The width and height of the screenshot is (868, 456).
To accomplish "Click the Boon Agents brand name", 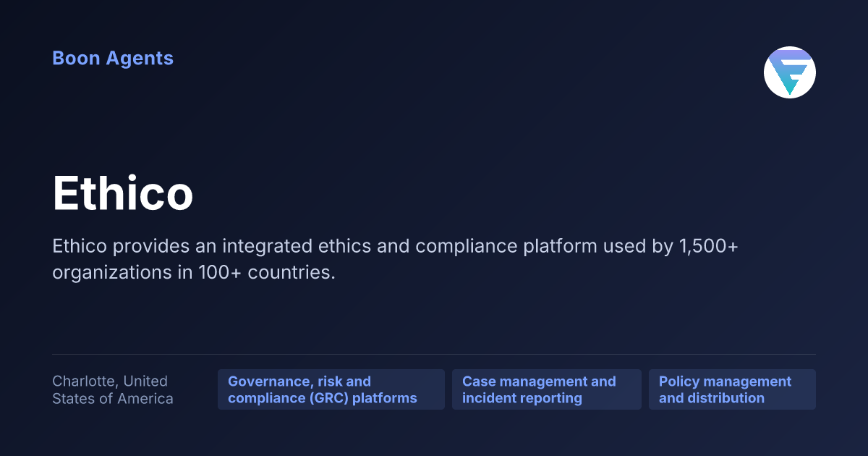I will pos(113,59).
